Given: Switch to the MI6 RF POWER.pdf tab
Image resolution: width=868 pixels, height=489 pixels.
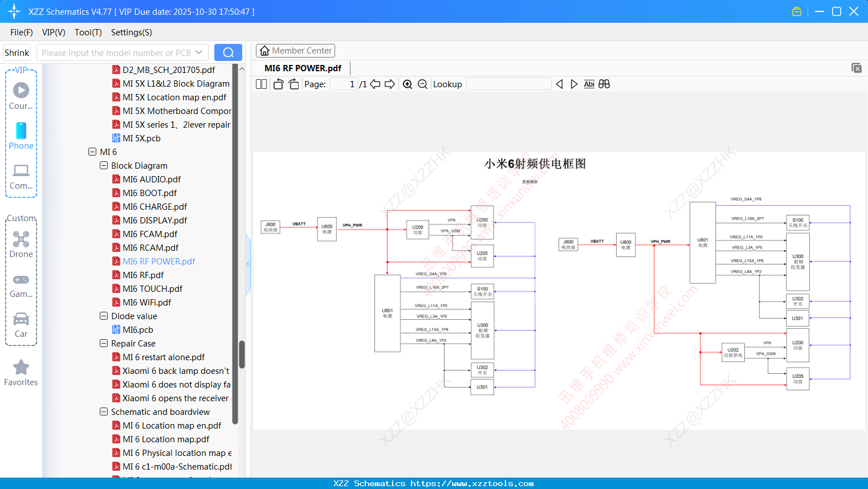Looking at the screenshot, I should tap(303, 68).
